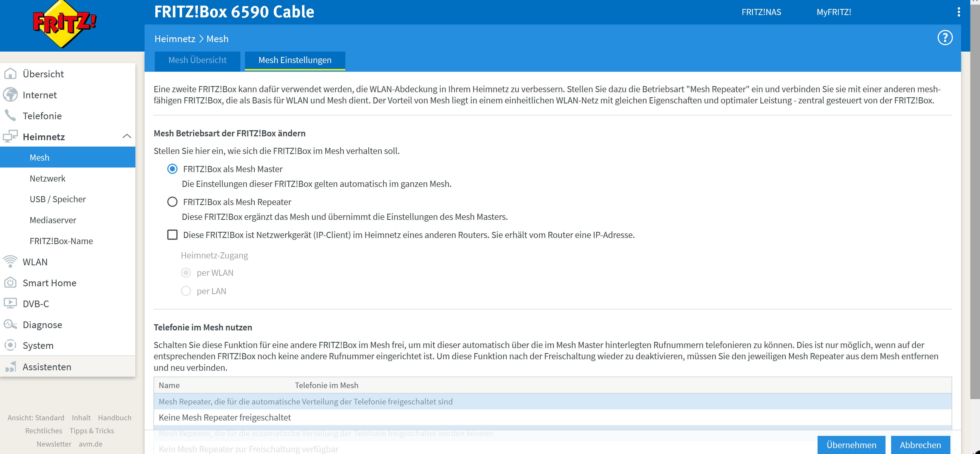Click the Telefonie phone icon
980x454 pixels.
(10, 116)
